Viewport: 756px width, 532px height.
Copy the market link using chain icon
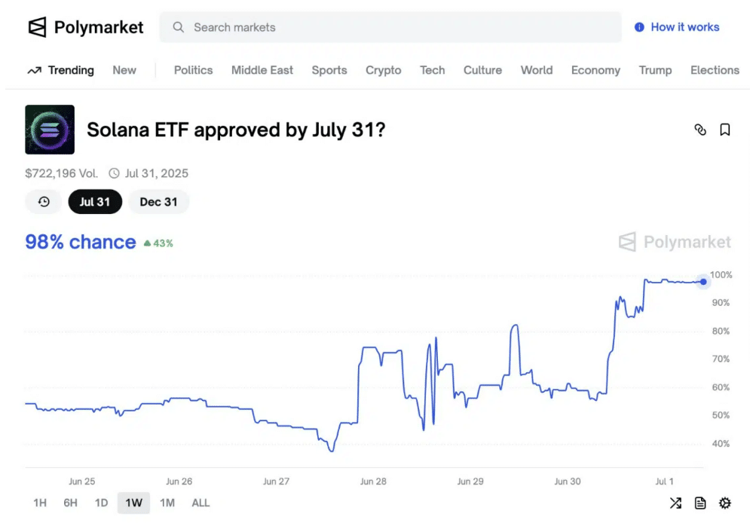[700, 130]
